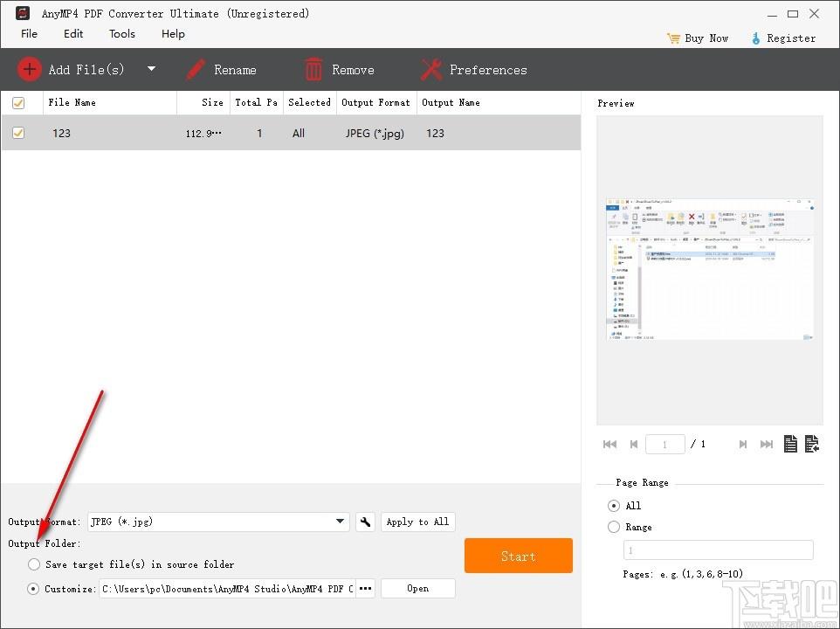This screenshot has height=629, width=840.
Task: Toggle the select-all header checkbox
Action: 18,103
